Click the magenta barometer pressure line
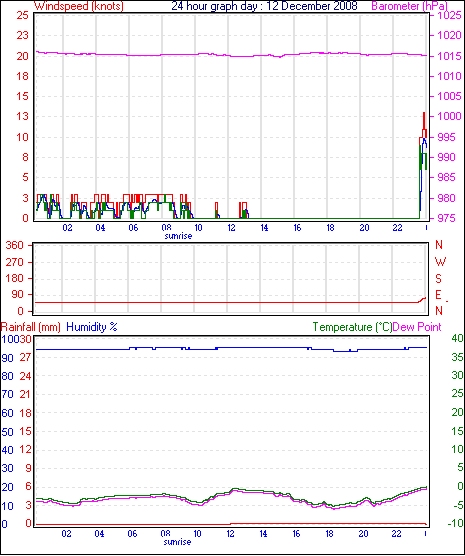This screenshot has height=556, width=465. (231, 55)
